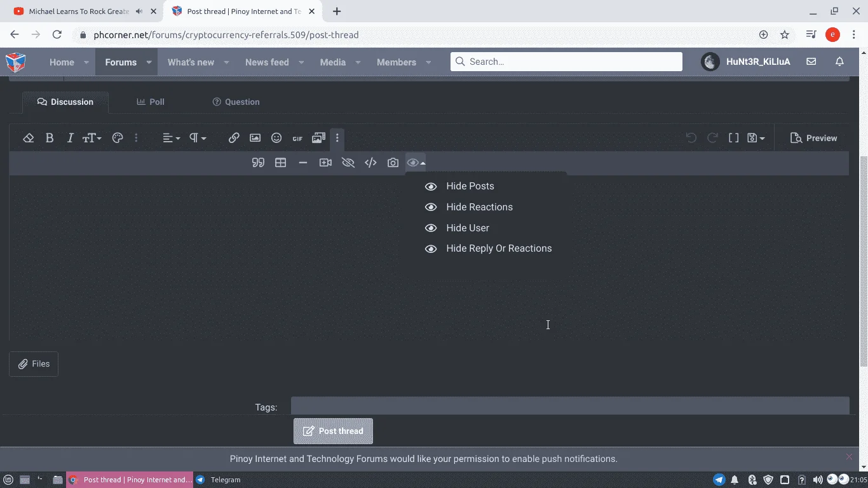868x488 pixels.
Task: Dismiss the push notification banner
Action: [849, 457]
